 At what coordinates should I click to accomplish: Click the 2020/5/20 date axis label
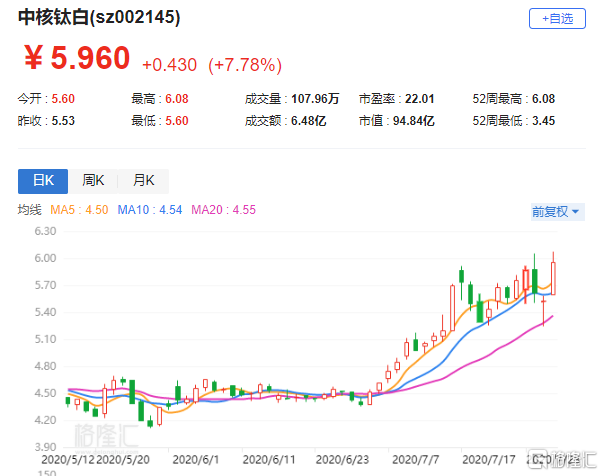pyautogui.click(x=123, y=460)
